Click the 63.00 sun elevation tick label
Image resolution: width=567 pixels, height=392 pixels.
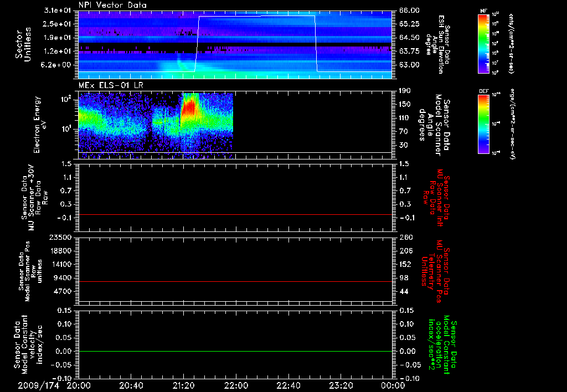(409, 65)
